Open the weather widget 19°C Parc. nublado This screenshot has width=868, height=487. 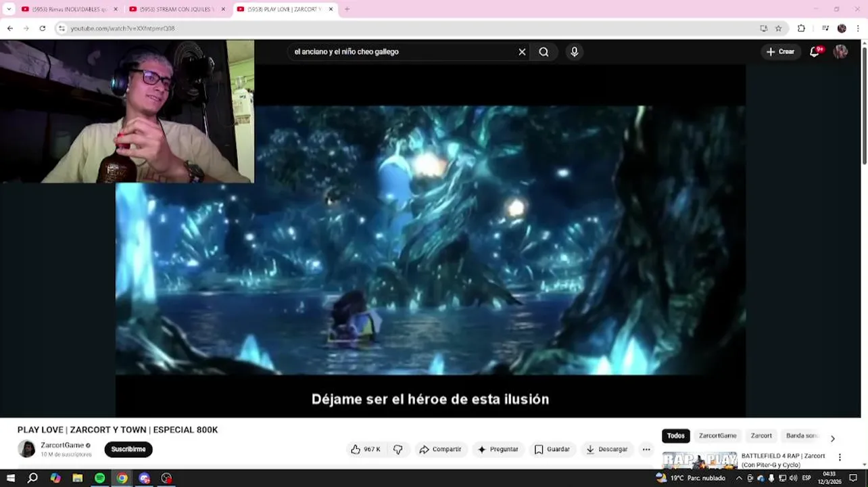tap(690, 478)
